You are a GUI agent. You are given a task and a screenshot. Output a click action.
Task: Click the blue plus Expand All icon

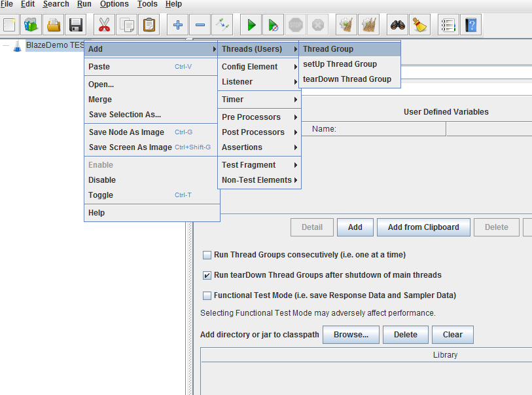click(x=177, y=26)
